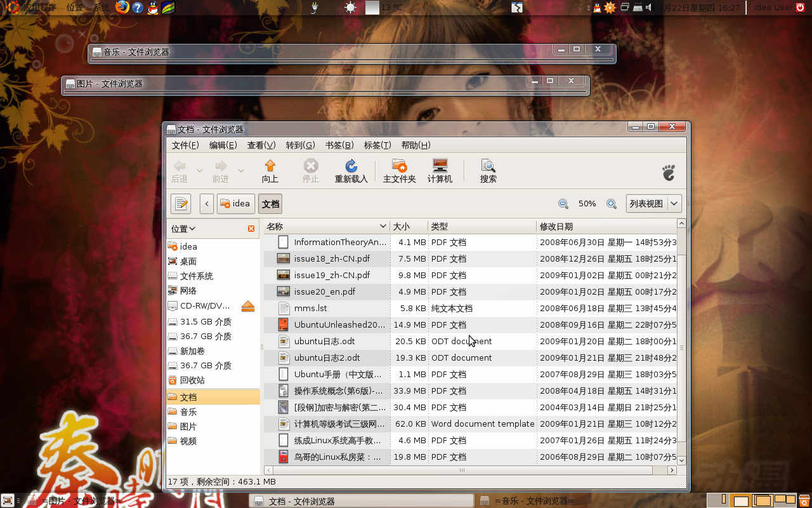The width and height of the screenshot is (812, 508).
Task: Sort by 大小 column header
Action: (409, 227)
